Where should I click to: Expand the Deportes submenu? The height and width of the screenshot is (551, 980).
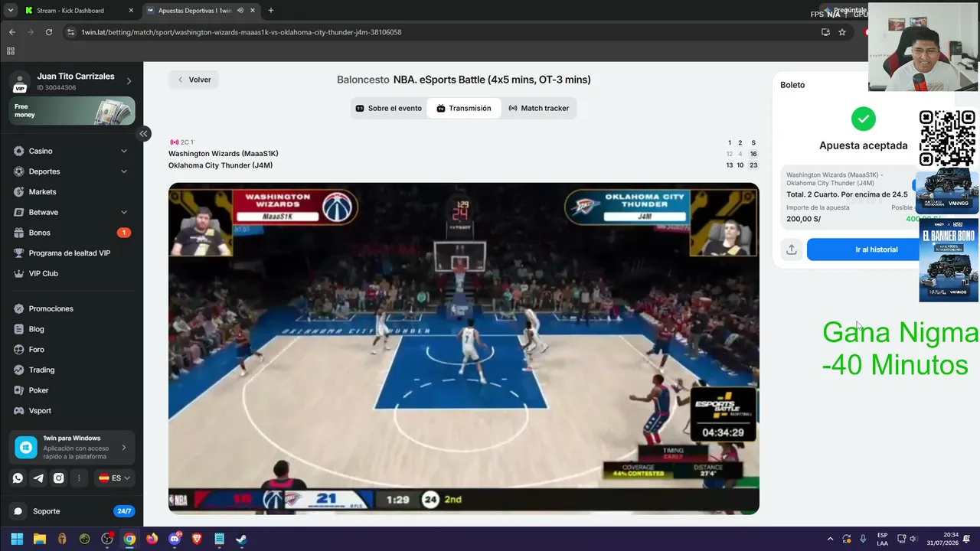(x=124, y=171)
